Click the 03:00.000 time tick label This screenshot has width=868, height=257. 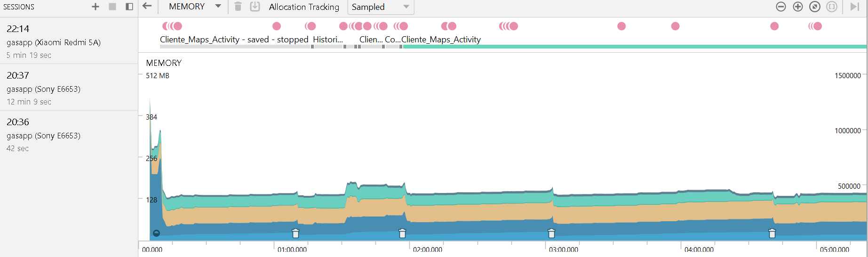[564, 250]
